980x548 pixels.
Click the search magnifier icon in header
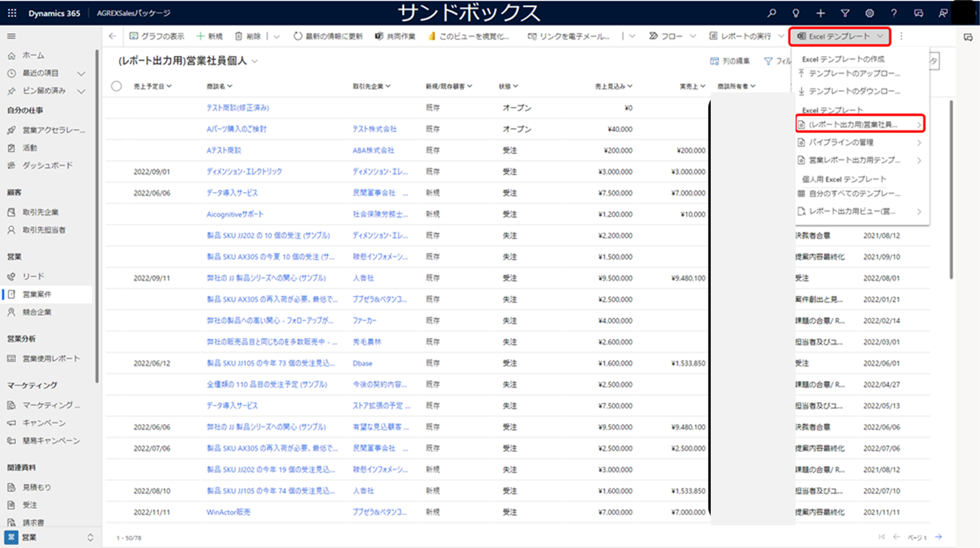pyautogui.click(x=771, y=13)
